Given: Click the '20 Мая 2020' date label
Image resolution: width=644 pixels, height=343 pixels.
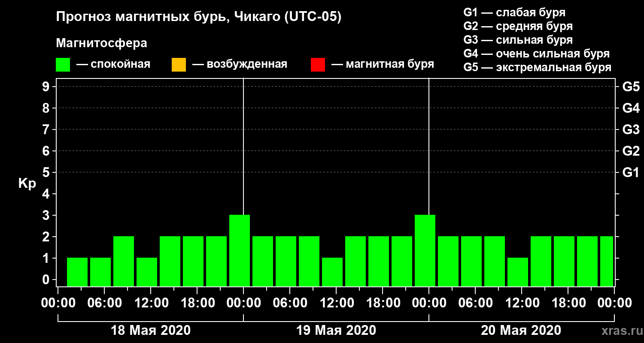Looking at the screenshot, I should [x=521, y=330].
